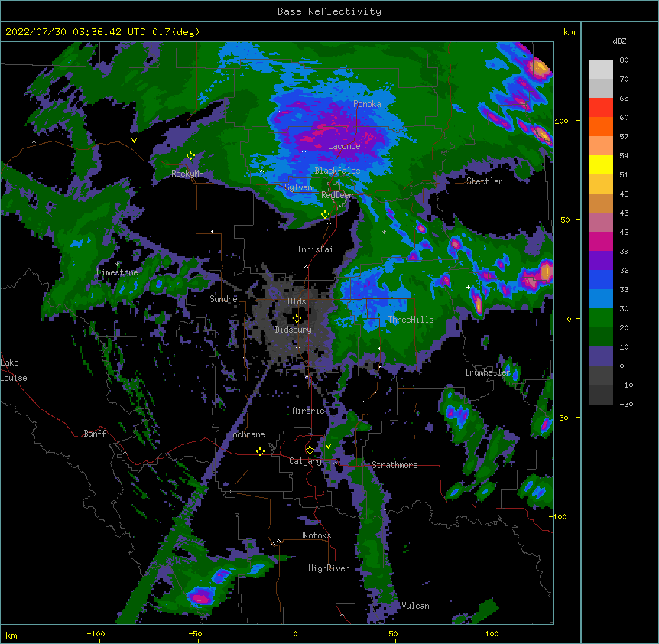This screenshot has height=644, width=659.
Task: Click the yellow diamond marker above RockyMH
Action: (190, 156)
